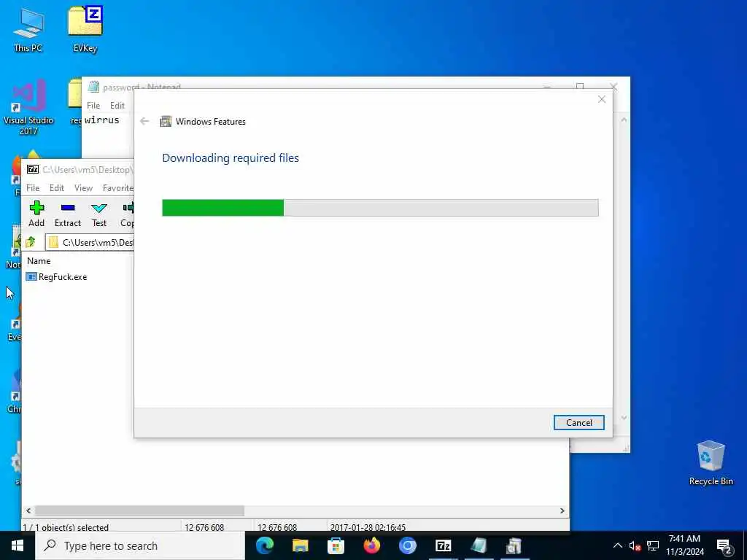Click the taskbar search box
The width and height of the screenshot is (747, 560).
(x=140, y=545)
